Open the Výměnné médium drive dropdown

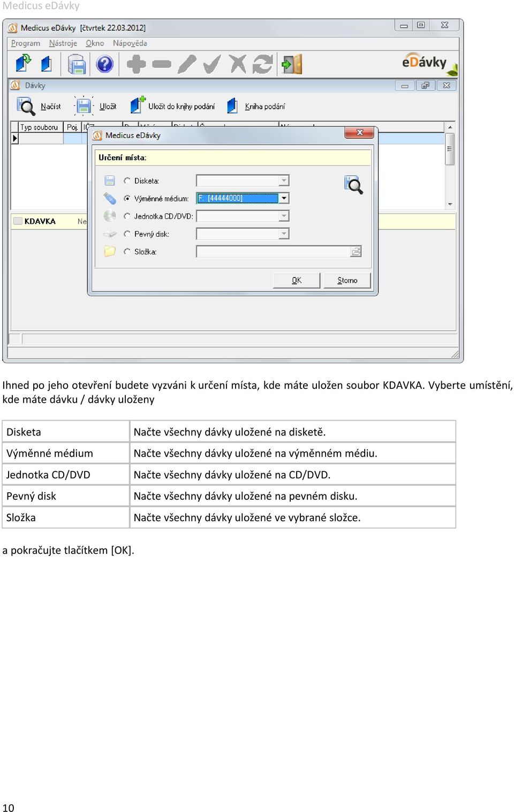pos(284,198)
